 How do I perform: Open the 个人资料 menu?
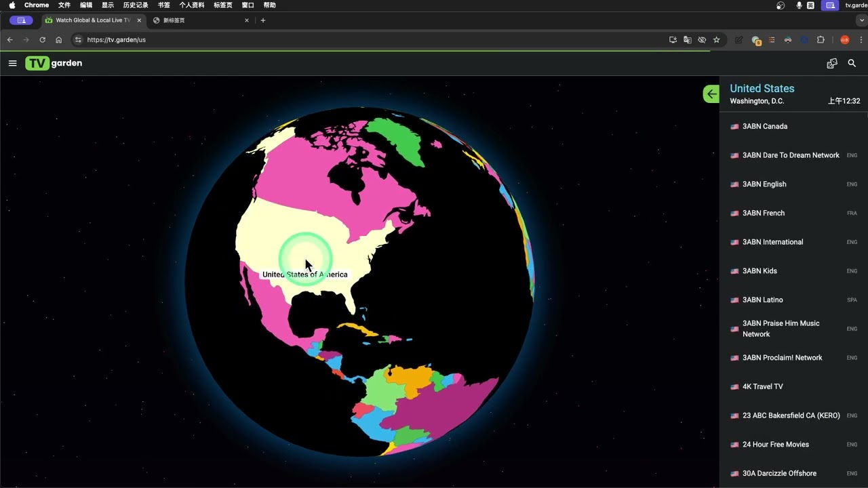[192, 5]
